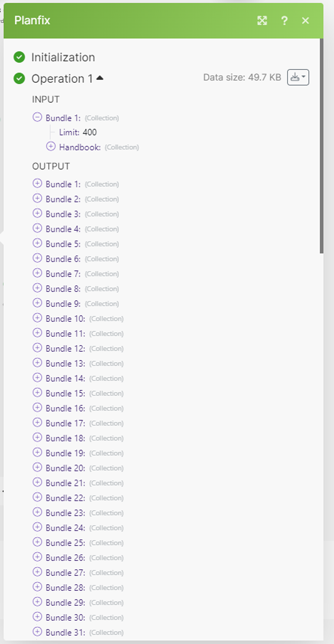Viewport: 334px width, 644px height.
Task: Close the Planfix panel
Action: click(x=305, y=21)
